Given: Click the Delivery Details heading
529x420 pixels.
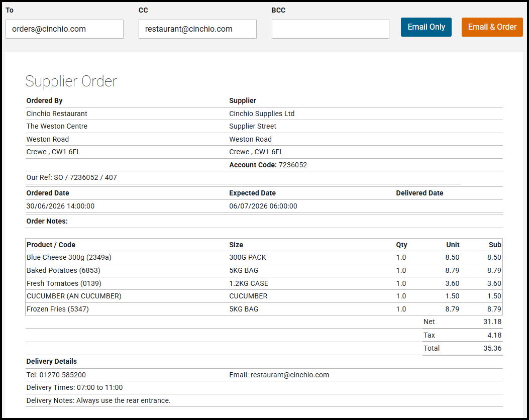Looking at the screenshot, I should pyautogui.click(x=52, y=362).
